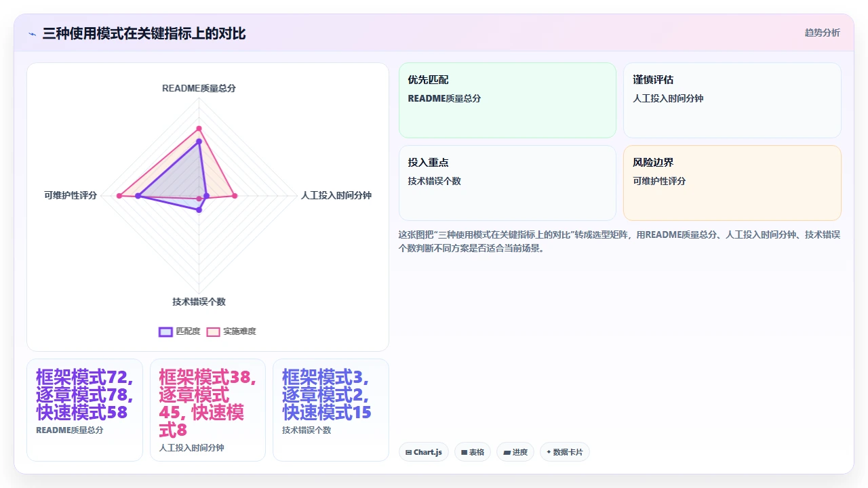Click 人工投入时间分钟 text in 谨慎评估 card

pyautogui.click(x=668, y=98)
